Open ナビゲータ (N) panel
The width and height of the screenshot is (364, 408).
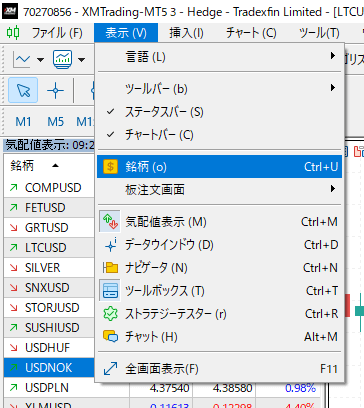[220, 268]
